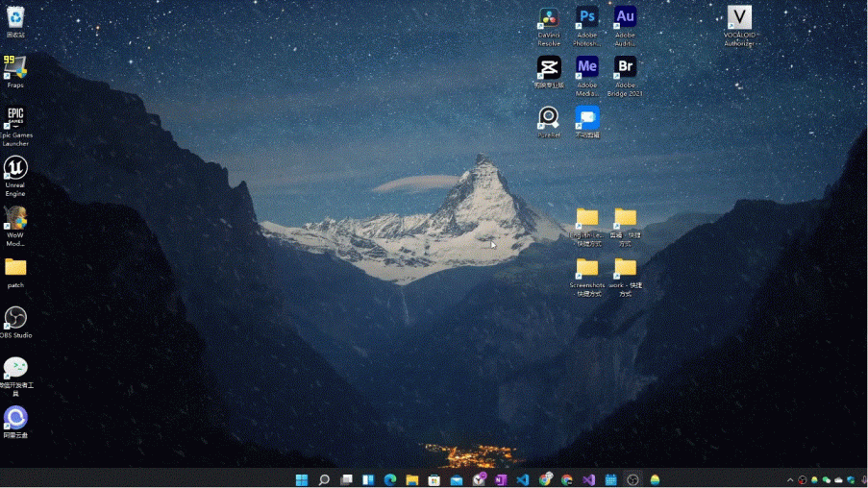
Task: Open Microsoft Edge from the taskbar
Action: (390, 479)
